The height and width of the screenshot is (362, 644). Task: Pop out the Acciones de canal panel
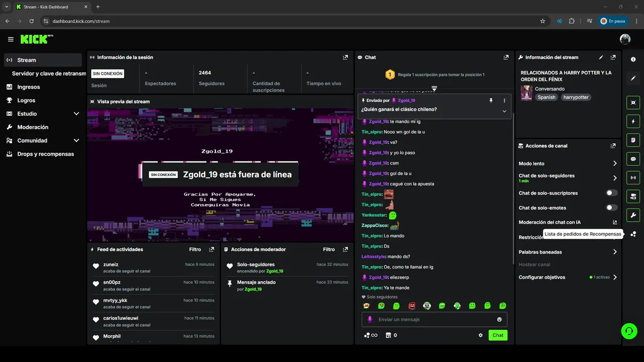pyautogui.click(x=613, y=146)
